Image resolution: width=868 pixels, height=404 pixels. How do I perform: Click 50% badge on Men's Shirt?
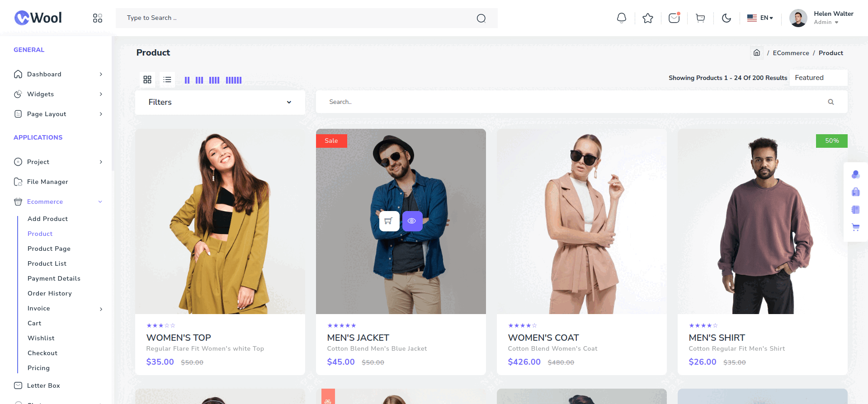(x=832, y=141)
